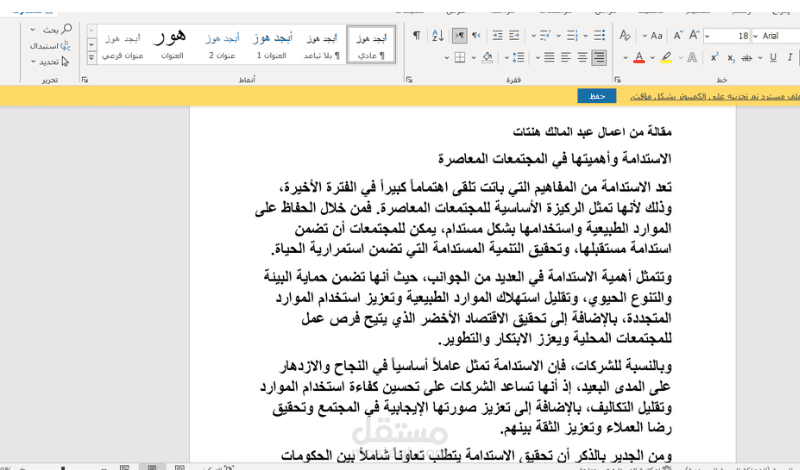Click the بحث search button
The height and width of the screenshot is (470, 800).
(x=57, y=30)
